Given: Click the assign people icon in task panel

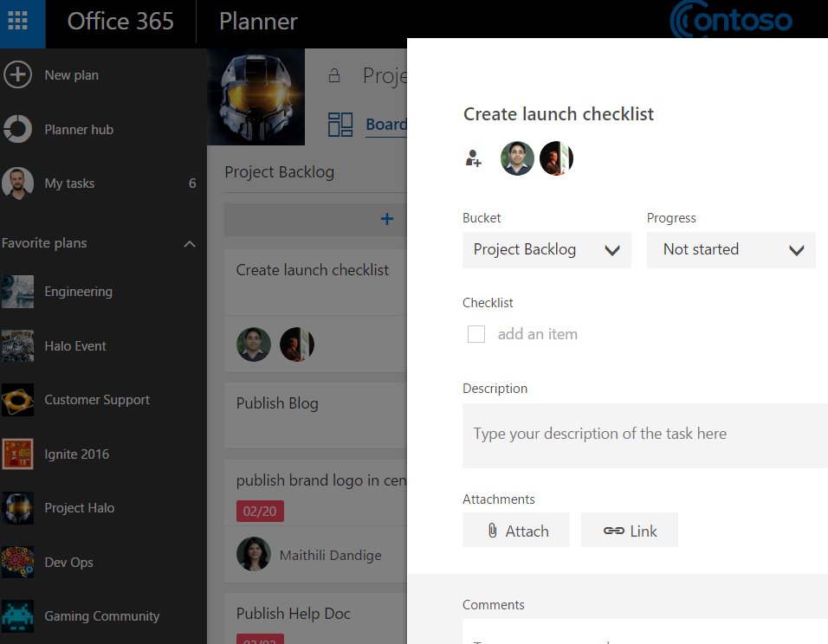Looking at the screenshot, I should (x=473, y=158).
